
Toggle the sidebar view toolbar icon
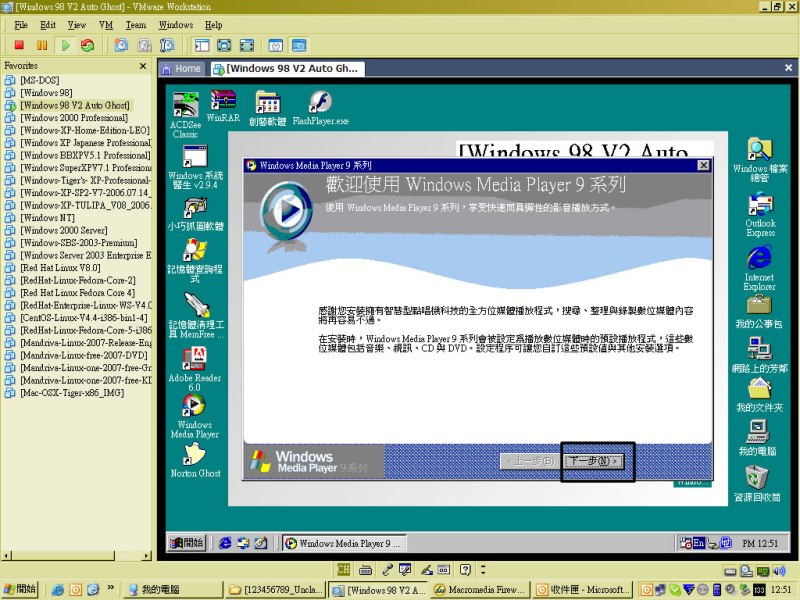coord(202,45)
